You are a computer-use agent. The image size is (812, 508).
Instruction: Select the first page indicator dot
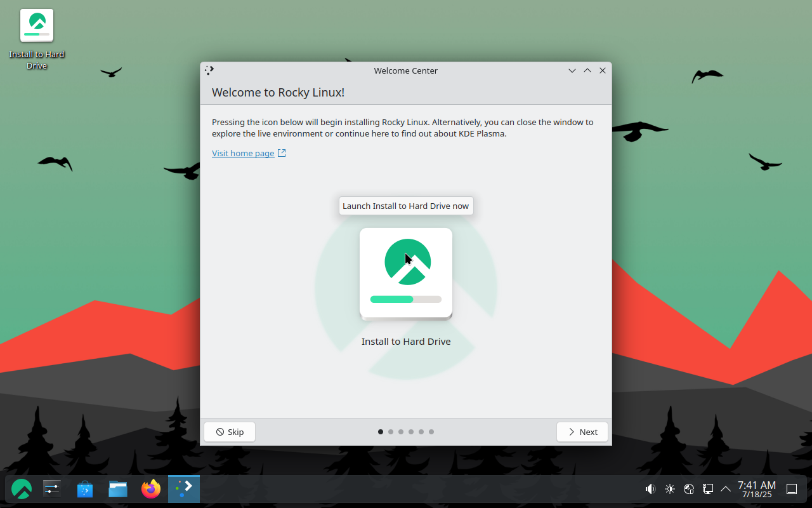click(x=381, y=432)
